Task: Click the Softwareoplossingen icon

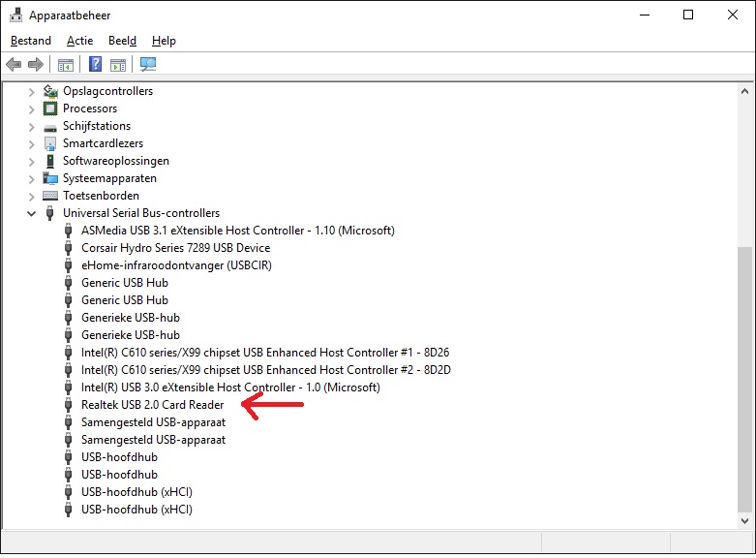Action: coord(50,161)
